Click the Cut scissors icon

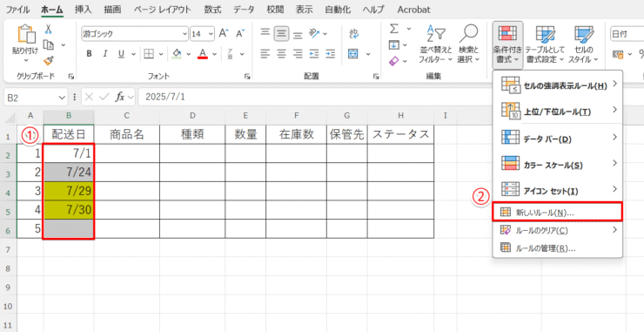point(49,29)
